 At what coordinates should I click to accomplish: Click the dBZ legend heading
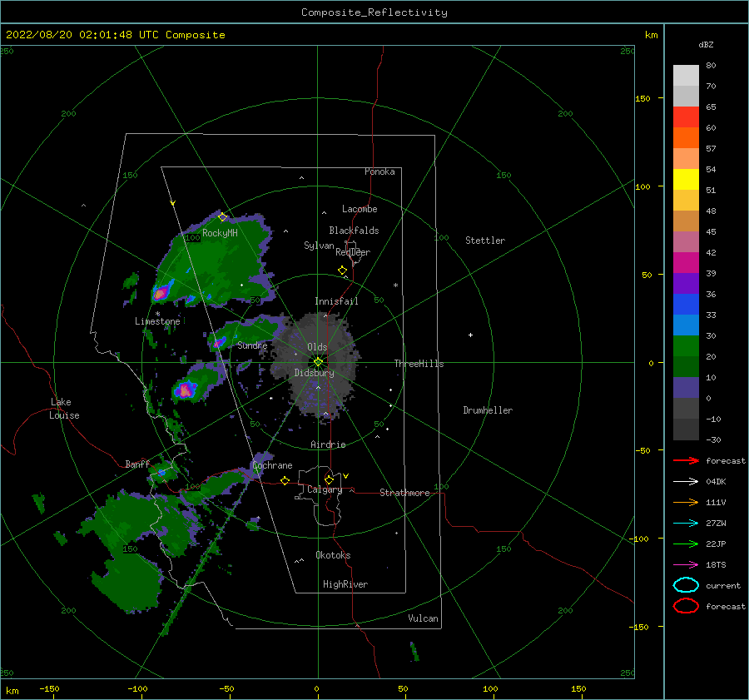[706, 44]
